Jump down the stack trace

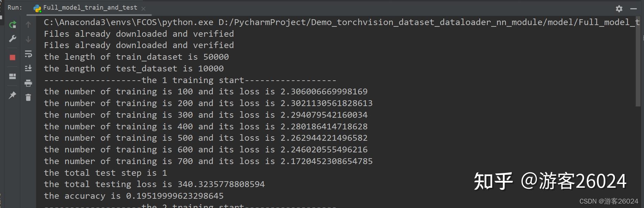click(28, 39)
